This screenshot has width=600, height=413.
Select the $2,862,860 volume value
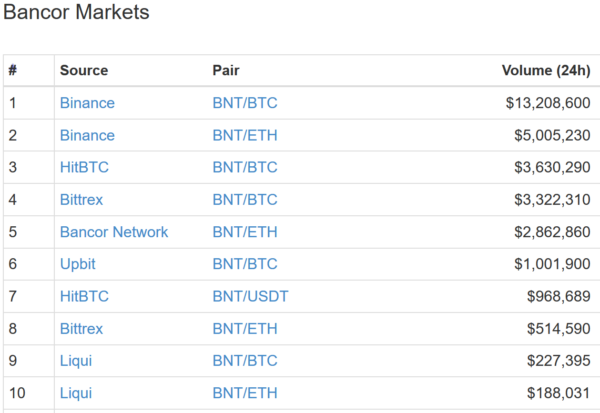pyautogui.click(x=552, y=232)
